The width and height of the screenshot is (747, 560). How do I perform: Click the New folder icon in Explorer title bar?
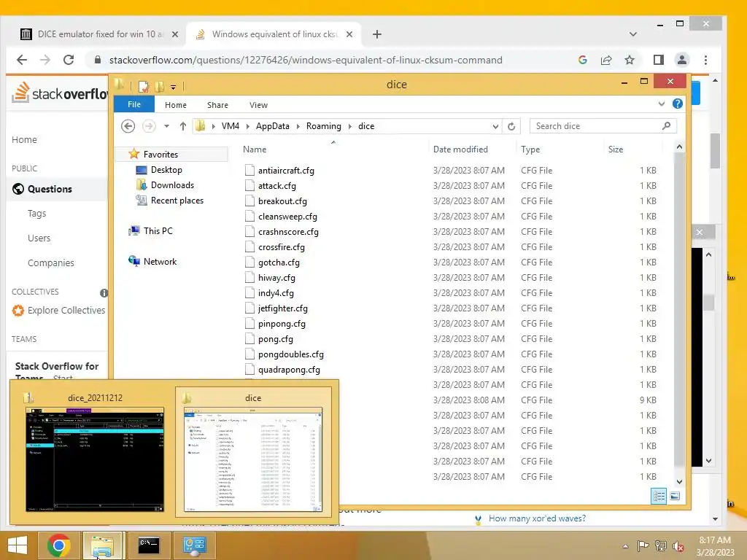160,86
